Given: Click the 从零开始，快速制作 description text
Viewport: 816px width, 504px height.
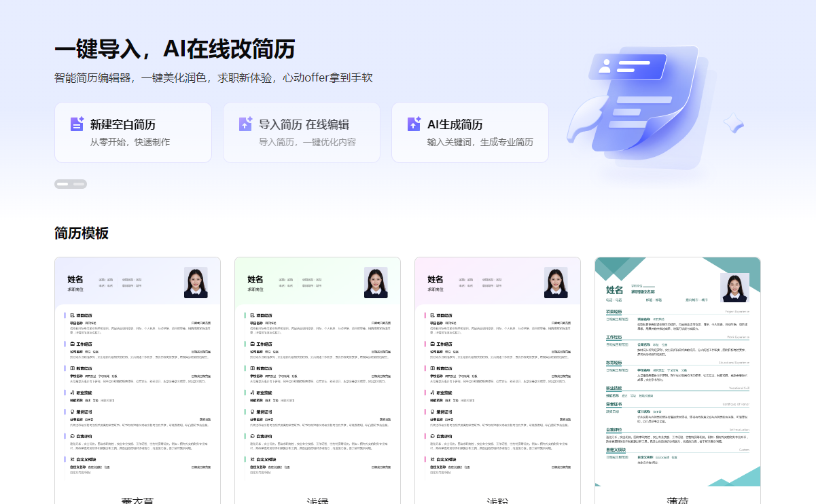Looking at the screenshot, I should point(130,142).
